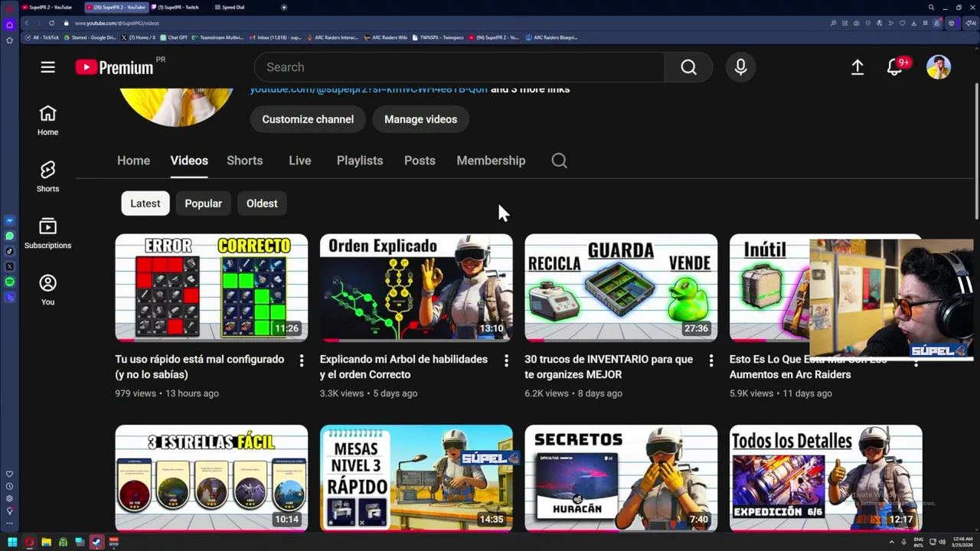Start voice search with the microphone
Image resolution: width=980 pixels, height=551 pixels.
(740, 67)
